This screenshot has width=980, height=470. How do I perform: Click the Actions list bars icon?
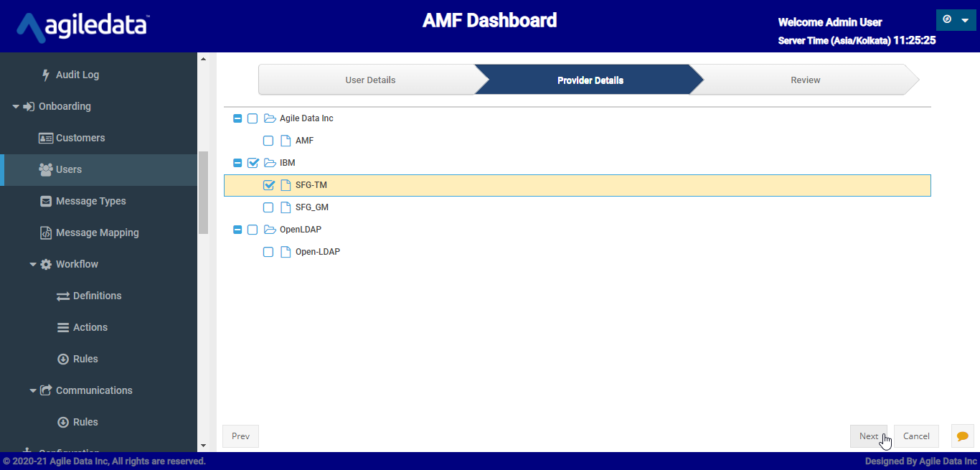[63, 327]
